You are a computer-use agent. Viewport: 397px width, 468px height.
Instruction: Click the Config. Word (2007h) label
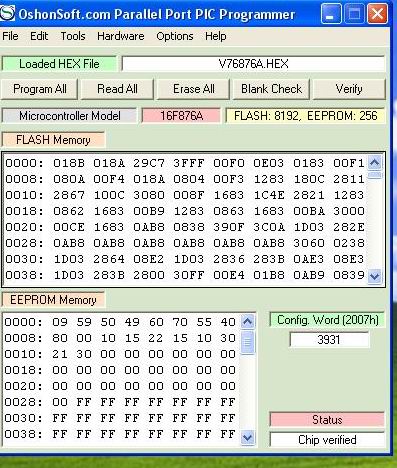click(328, 320)
